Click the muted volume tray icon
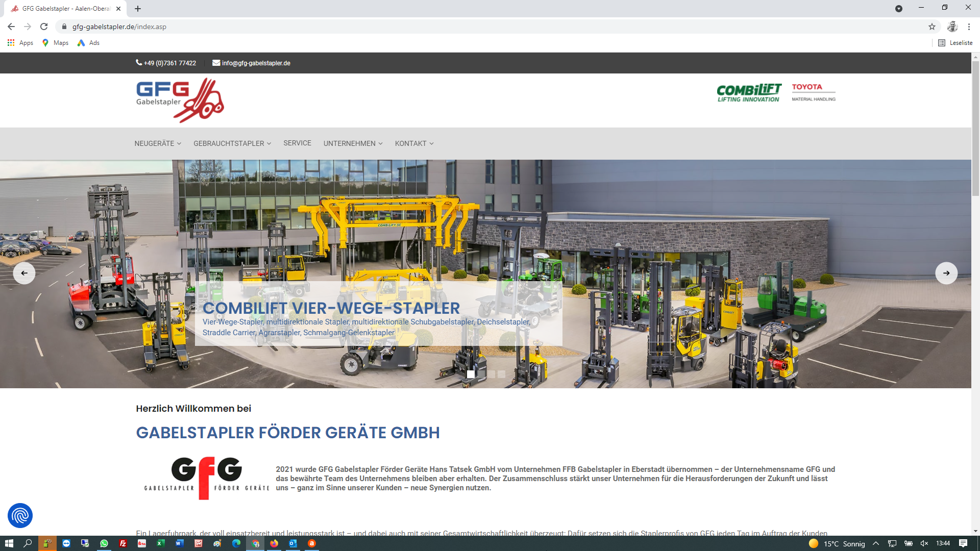 point(924,543)
